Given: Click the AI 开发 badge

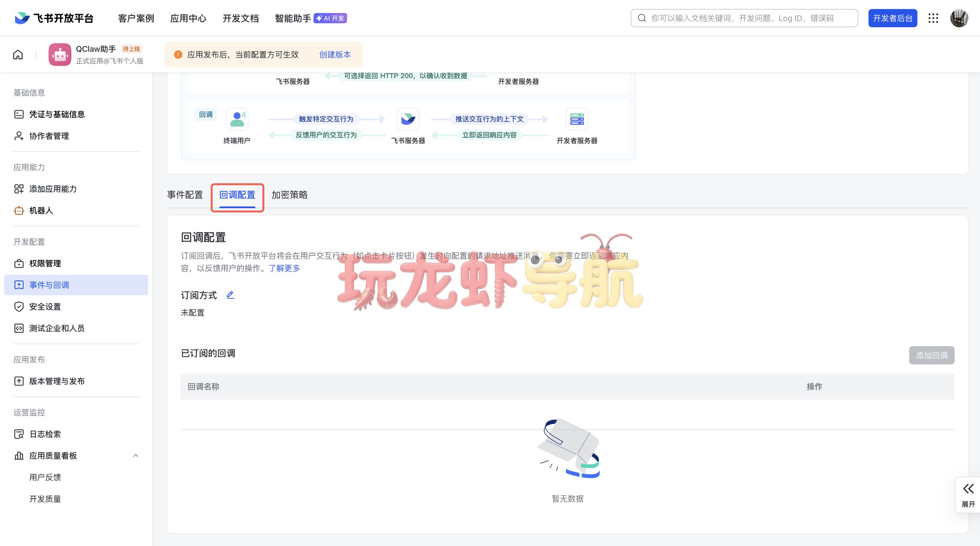Looking at the screenshot, I should click(x=330, y=18).
